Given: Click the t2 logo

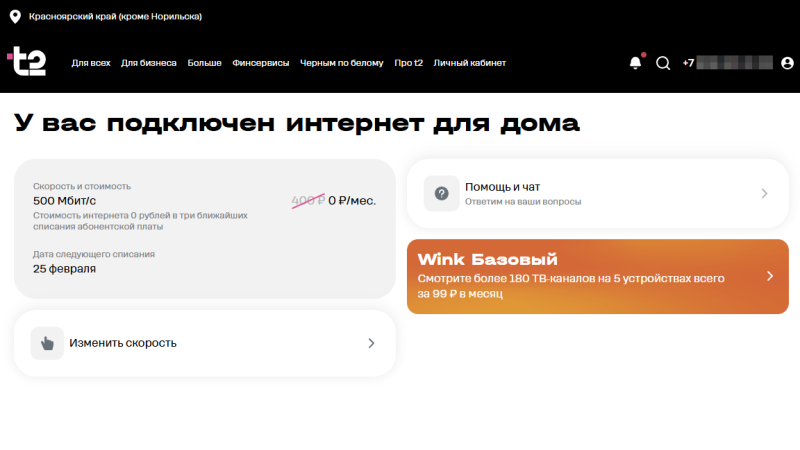Looking at the screenshot, I should (26, 62).
